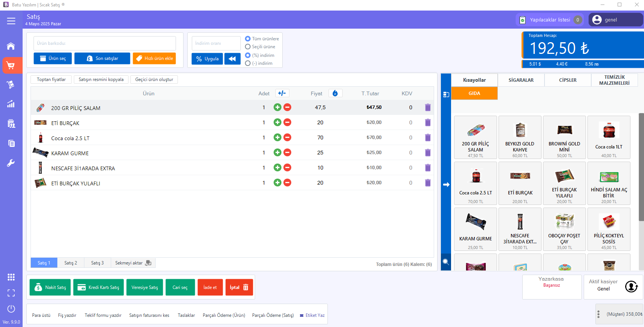Open the active cashier user icon
The width and height of the screenshot is (644, 327).
(x=632, y=287)
